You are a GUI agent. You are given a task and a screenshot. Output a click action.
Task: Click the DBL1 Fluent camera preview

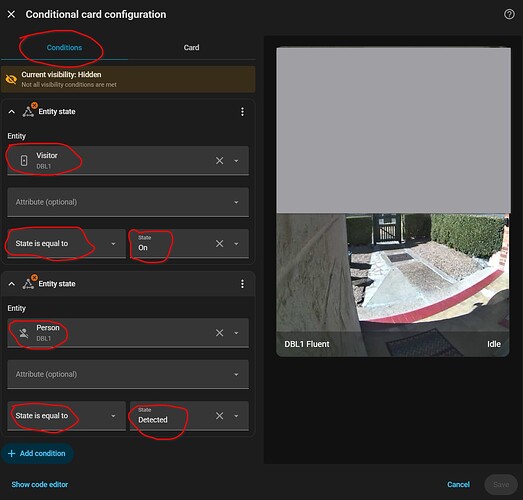393,201
